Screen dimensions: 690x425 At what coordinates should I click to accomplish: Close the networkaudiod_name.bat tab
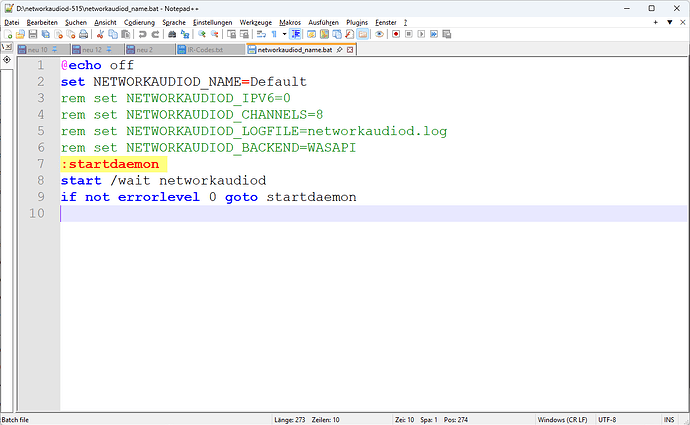tap(351, 48)
